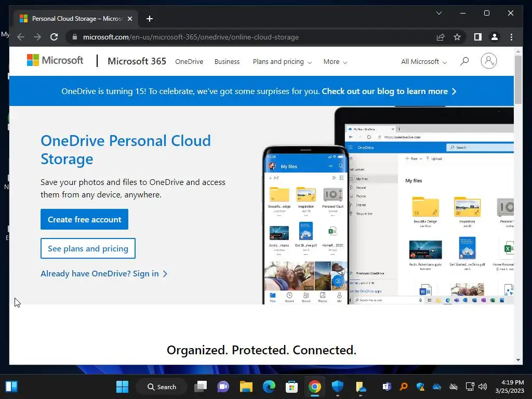The height and width of the screenshot is (399, 532).
Task: Open the Business nav item
Action: pos(227,62)
